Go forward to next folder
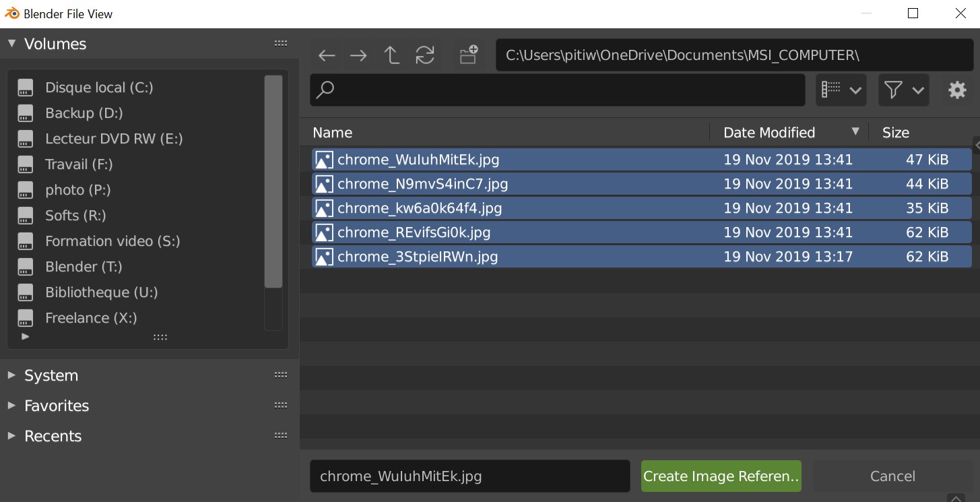 pyautogui.click(x=358, y=55)
